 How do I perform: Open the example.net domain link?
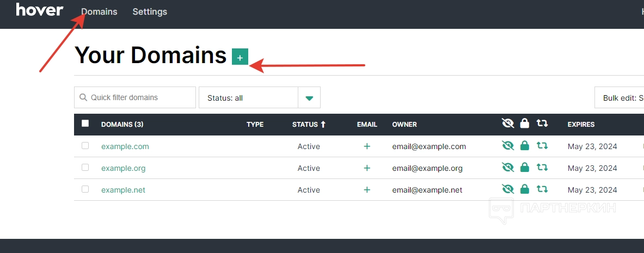(x=123, y=190)
